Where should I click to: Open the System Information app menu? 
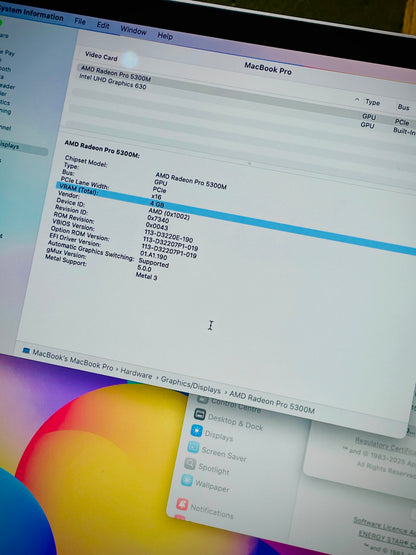point(31,14)
